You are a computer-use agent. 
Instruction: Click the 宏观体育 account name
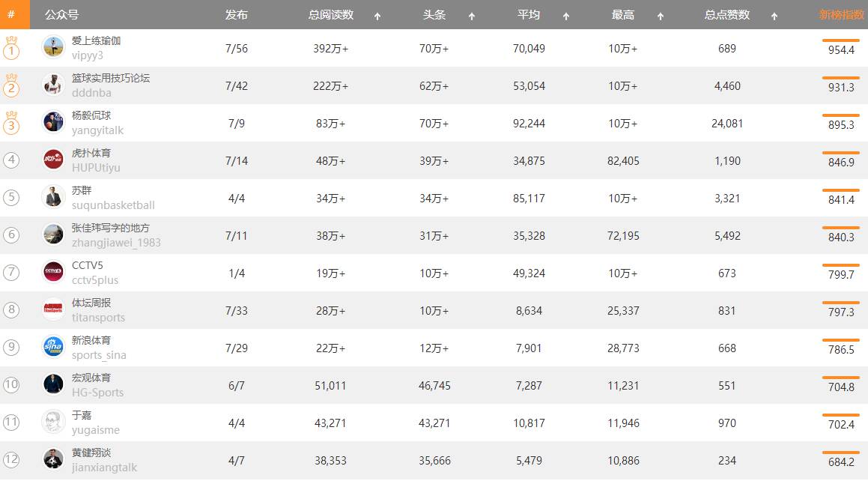click(x=91, y=378)
